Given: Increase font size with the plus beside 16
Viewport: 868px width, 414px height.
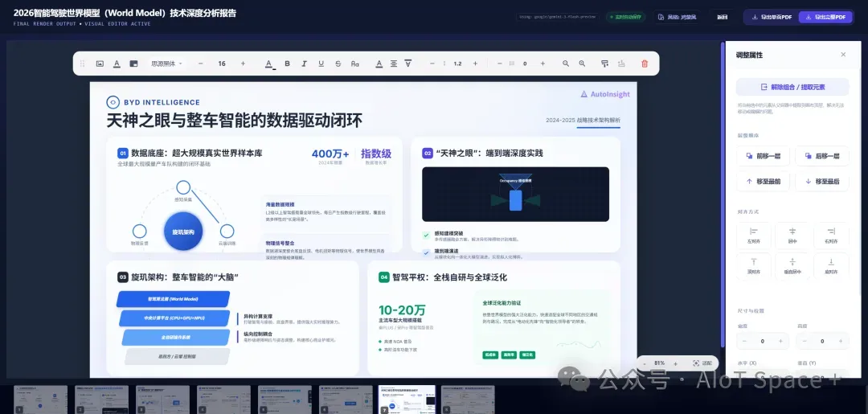Looking at the screenshot, I should [243, 64].
